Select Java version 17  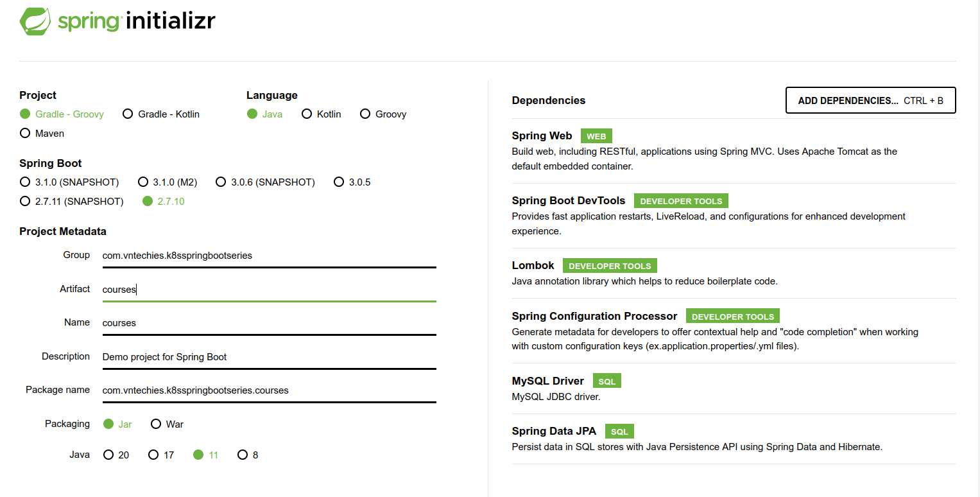(x=153, y=455)
